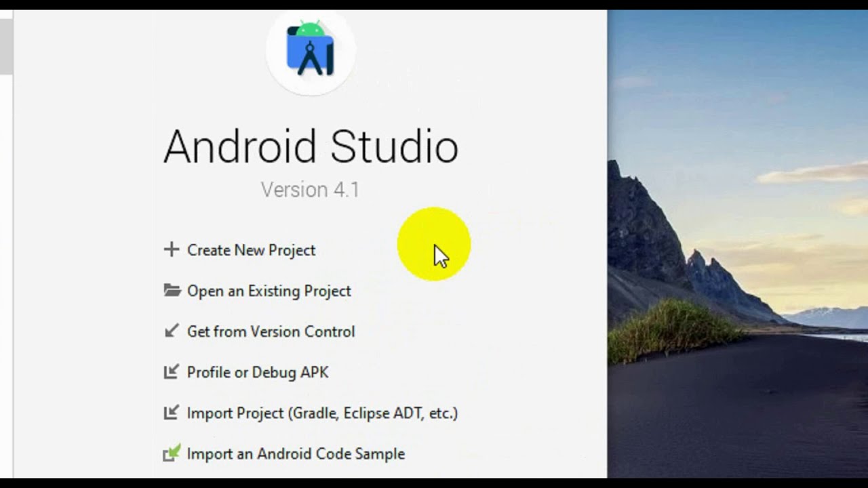The width and height of the screenshot is (868, 488).
Task: Choose Import Project (Gradle, Eclipse ADT, etc.)
Action: [x=322, y=413]
